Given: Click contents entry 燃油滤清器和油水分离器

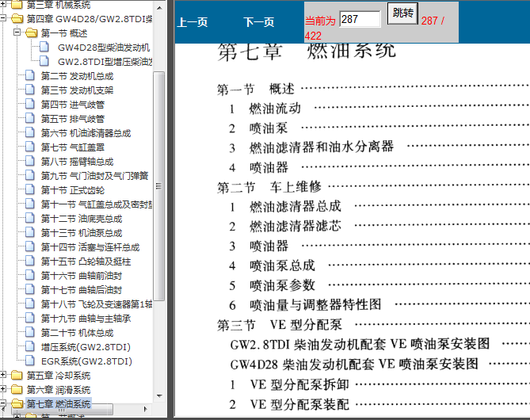Looking at the screenshot, I should (322, 147).
